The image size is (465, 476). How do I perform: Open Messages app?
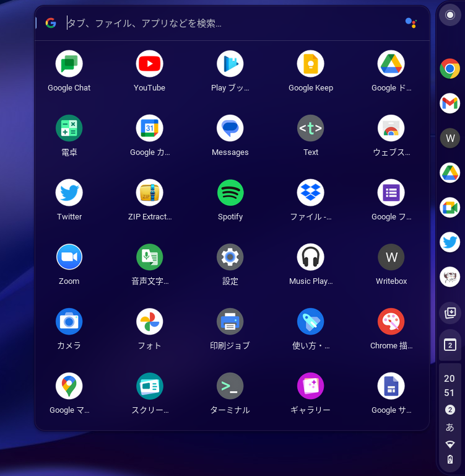tap(230, 128)
